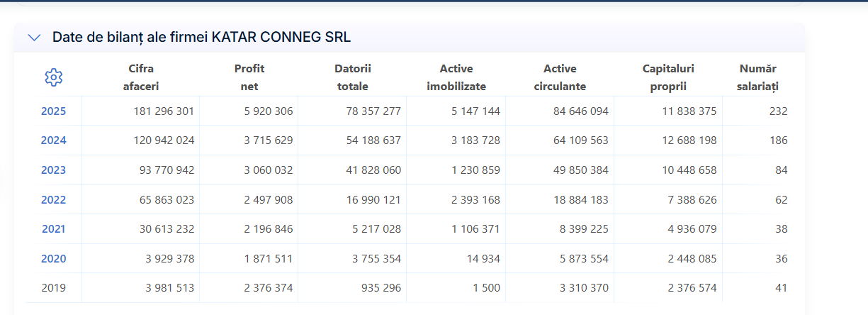
Task: Click the Capitaluri proprii column header
Action: point(668,77)
